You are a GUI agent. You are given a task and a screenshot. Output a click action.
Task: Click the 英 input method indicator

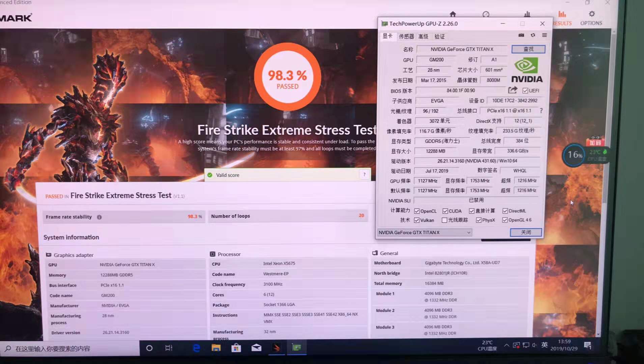pyautogui.click(x=544, y=345)
